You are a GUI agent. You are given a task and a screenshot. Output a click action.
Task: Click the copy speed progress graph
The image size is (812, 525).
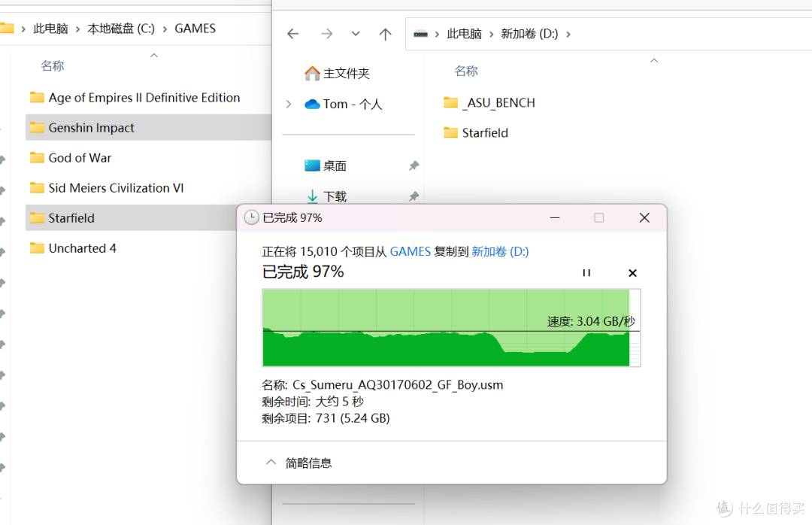[x=451, y=327]
